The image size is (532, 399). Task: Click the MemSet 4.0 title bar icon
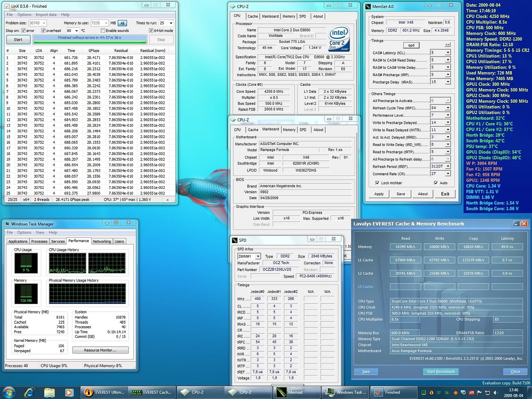point(368,6)
